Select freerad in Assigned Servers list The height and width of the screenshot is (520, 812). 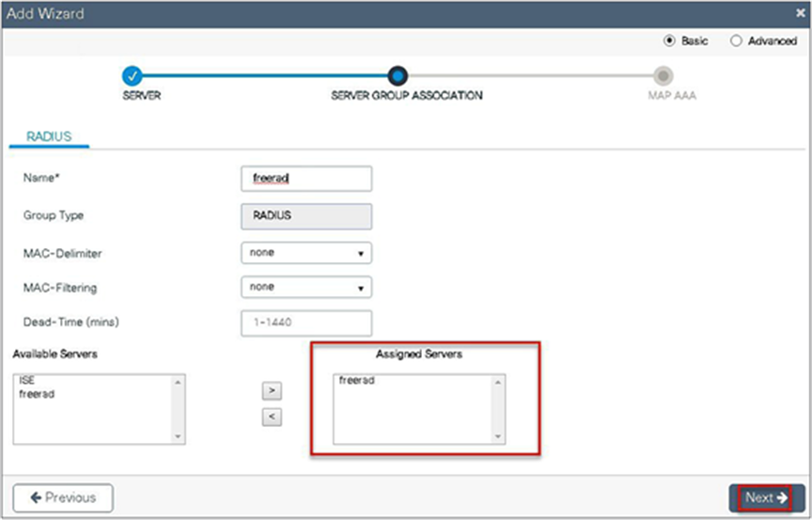pos(357,380)
